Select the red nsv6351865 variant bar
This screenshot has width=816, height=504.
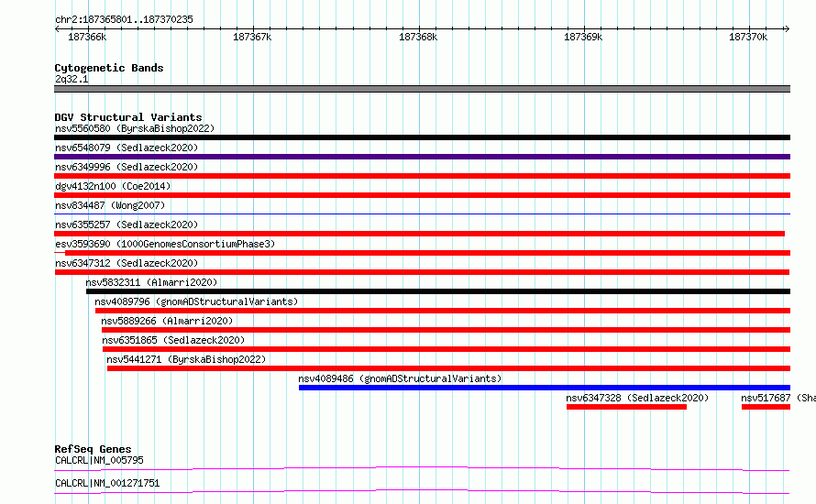(447, 349)
